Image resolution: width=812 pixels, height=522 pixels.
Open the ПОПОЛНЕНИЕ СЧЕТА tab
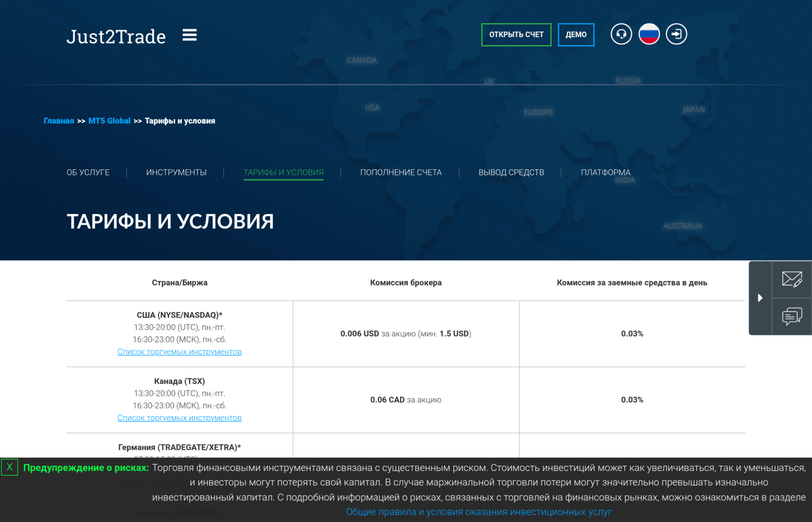(401, 172)
